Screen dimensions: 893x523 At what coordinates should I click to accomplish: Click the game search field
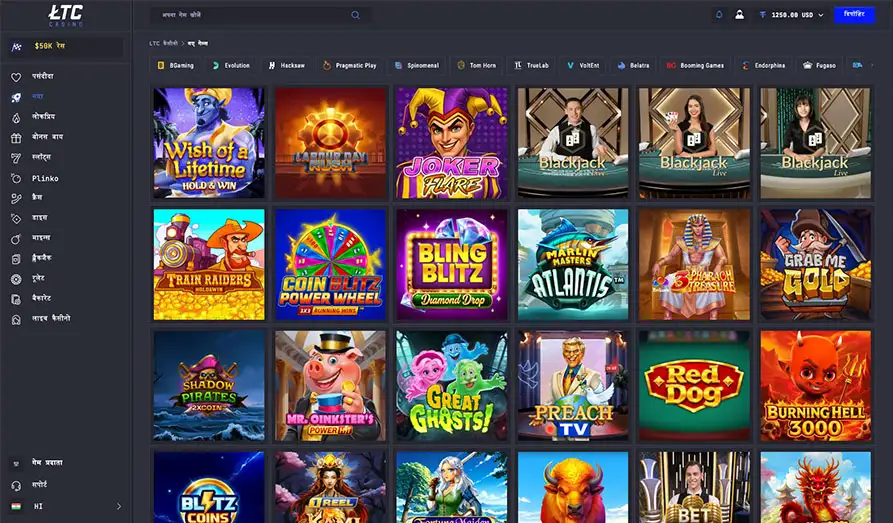pos(261,15)
